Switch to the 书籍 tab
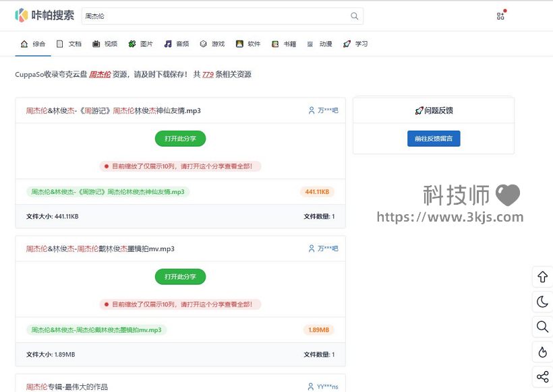Screen dimensions: 553x392 (285, 44)
